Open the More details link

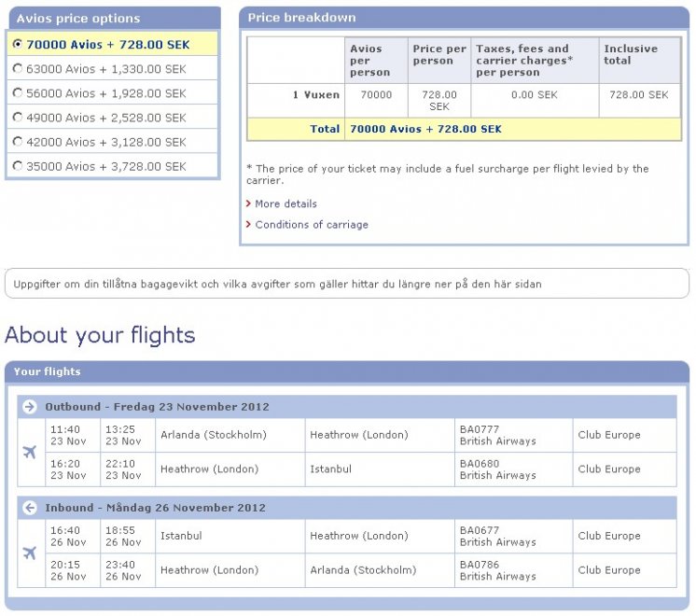click(285, 203)
